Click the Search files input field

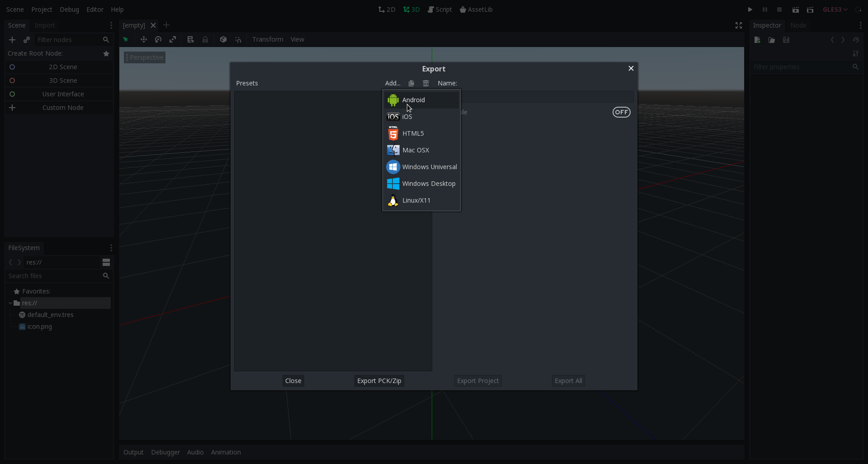pyautogui.click(x=54, y=276)
